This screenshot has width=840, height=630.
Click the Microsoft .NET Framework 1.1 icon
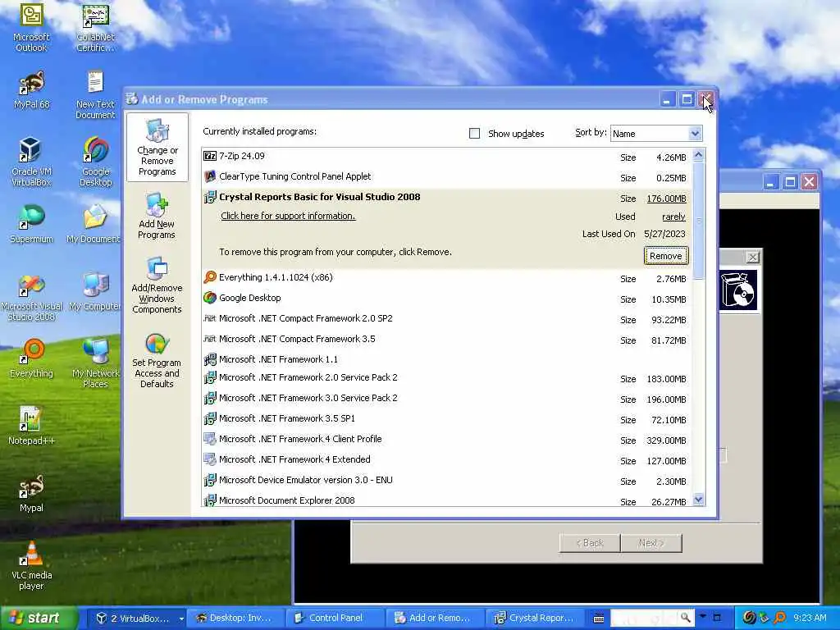pos(210,359)
